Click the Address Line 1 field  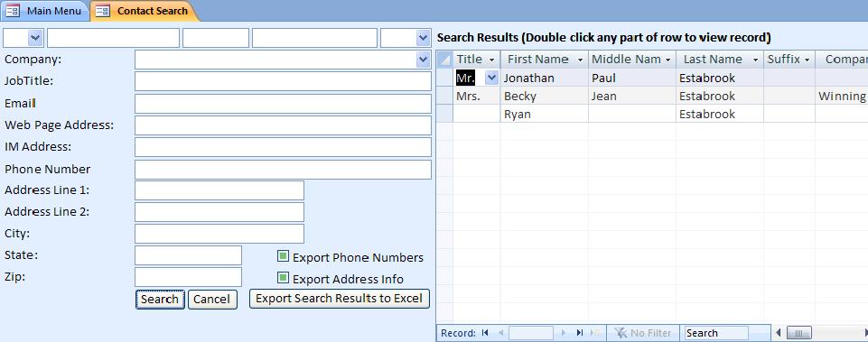pyautogui.click(x=219, y=190)
